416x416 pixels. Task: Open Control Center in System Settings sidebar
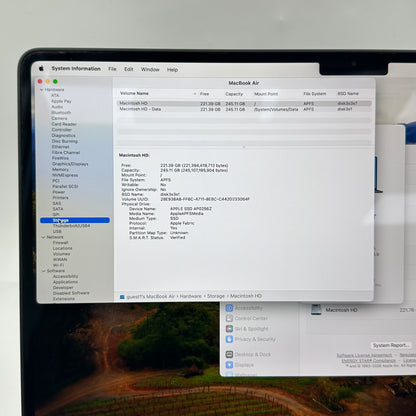click(247, 318)
